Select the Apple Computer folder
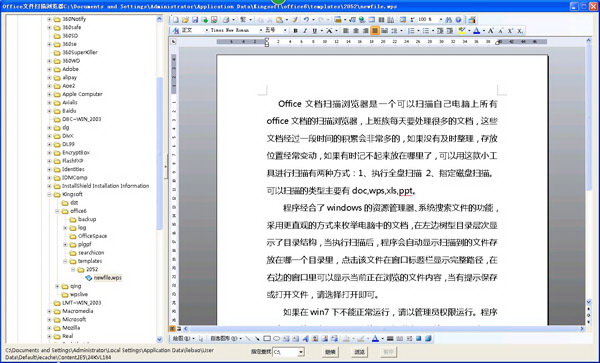Viewport: 600px width, 363px height. [x=82, y=94]
